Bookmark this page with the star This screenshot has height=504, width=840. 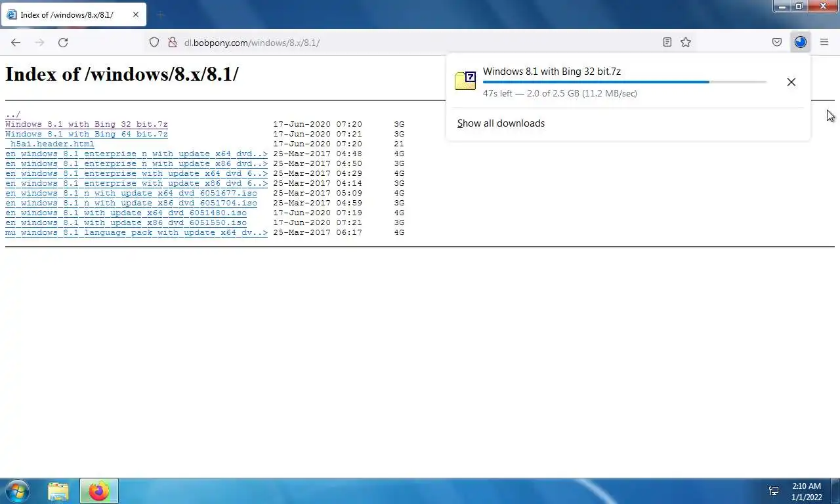[686, 42]
